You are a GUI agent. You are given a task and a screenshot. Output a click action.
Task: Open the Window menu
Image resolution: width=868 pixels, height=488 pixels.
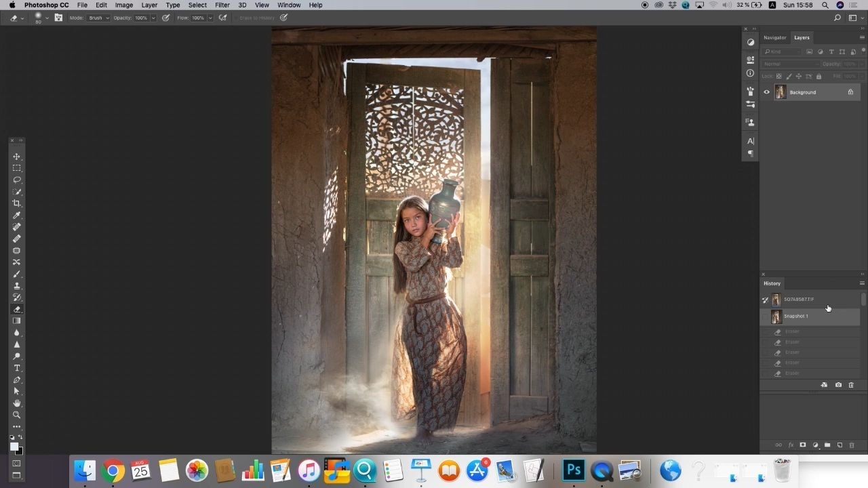[289, 5]
